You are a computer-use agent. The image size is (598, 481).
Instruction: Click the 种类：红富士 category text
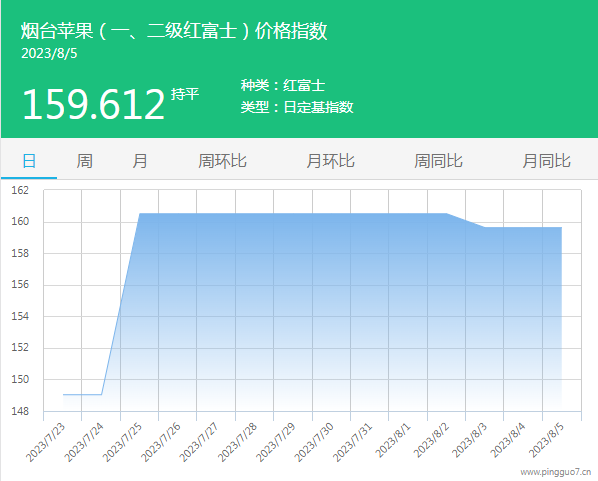[x=283, y=85]
